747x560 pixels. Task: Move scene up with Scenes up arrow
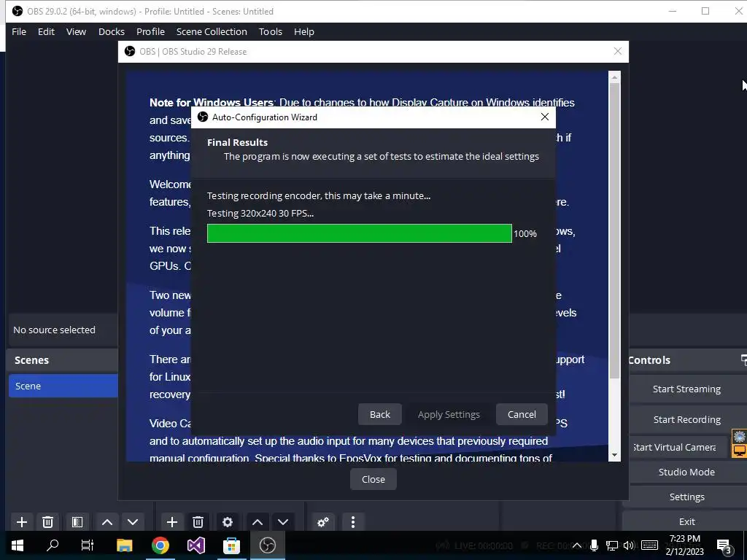pos(107,522)
